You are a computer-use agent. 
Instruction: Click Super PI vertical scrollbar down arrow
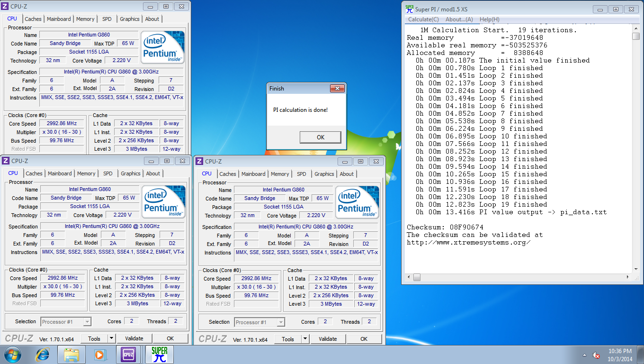[x=635, y=268]
